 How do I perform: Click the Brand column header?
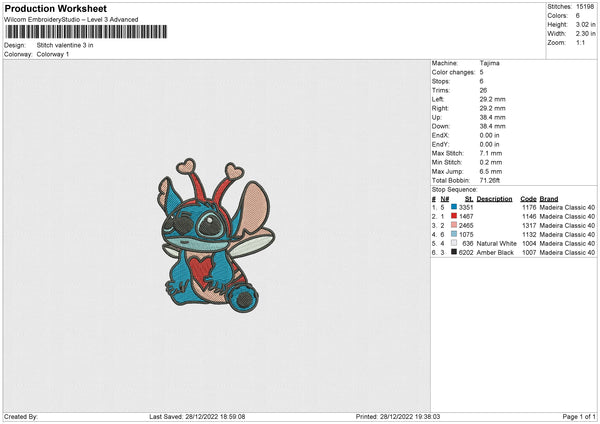pyautogui.click(x=549, y=199)
